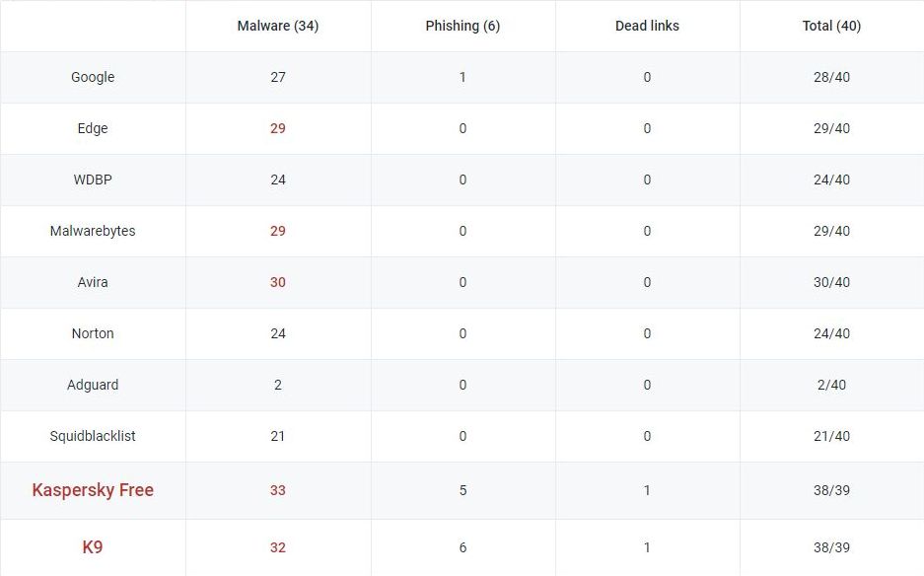The image size is (924, 576).
Task: Select the Edge row label
Action: click(93, 128)
